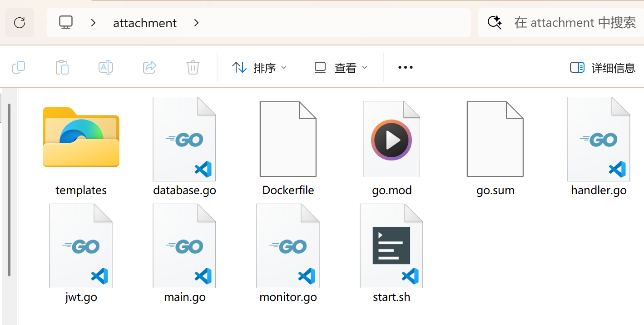
Task: Click the refresh button
Action: pos(20,23)
